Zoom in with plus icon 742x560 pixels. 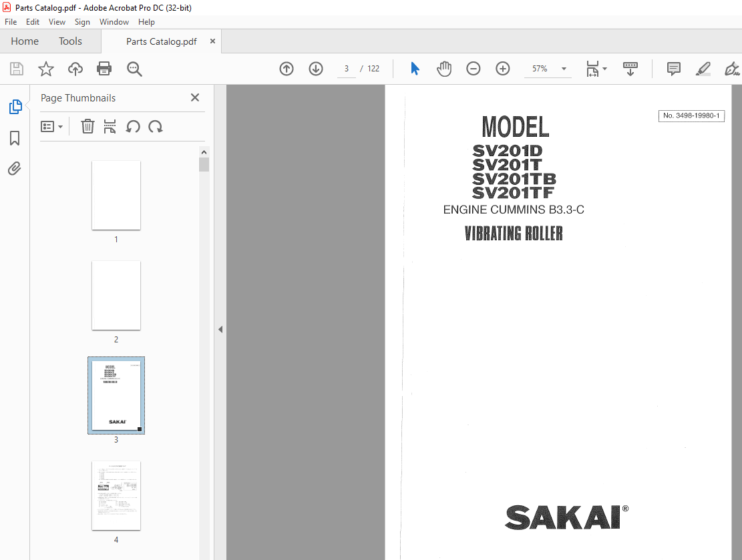[x=502, y=69]
